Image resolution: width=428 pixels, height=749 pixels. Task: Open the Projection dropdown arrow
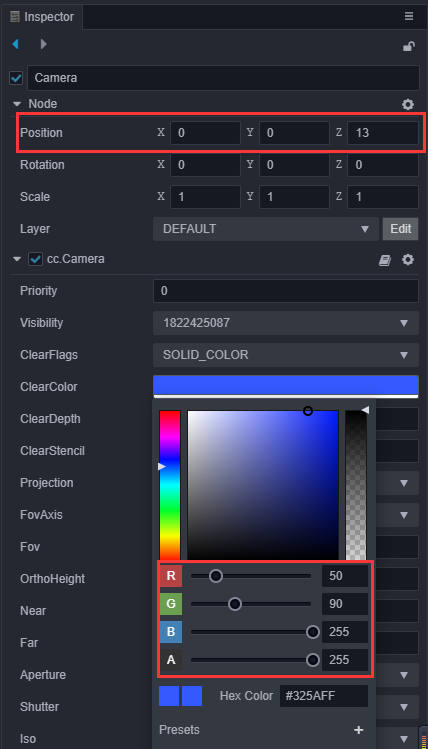(x=404, y=483)
